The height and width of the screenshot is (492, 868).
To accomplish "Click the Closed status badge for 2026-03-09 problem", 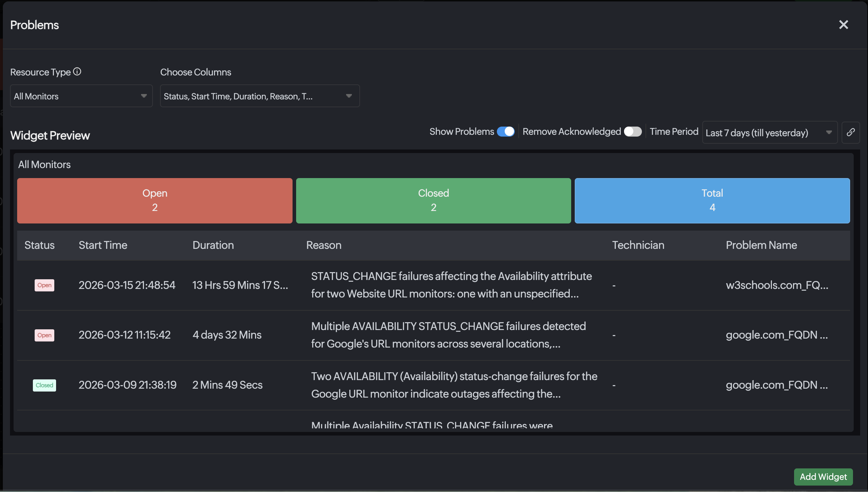I will tap(44, 385).
